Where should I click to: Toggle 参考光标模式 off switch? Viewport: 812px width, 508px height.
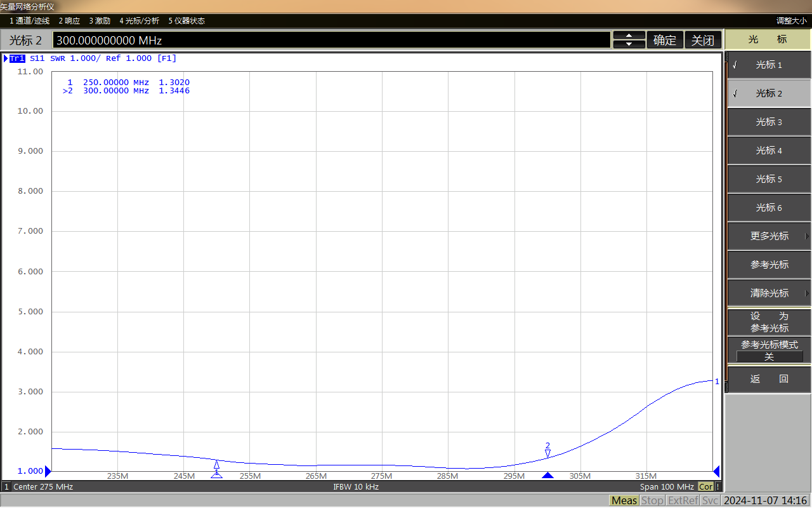(x=768, y=356)
